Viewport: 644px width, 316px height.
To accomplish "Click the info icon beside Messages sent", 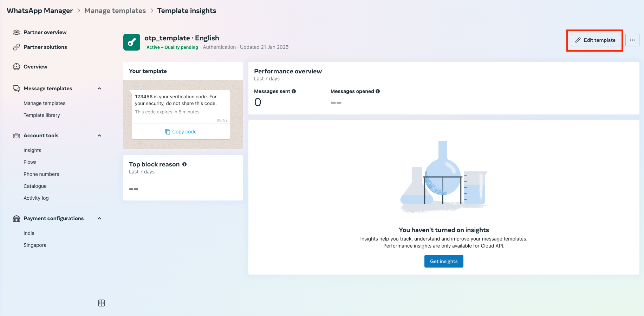I will (x=294, y=91).
